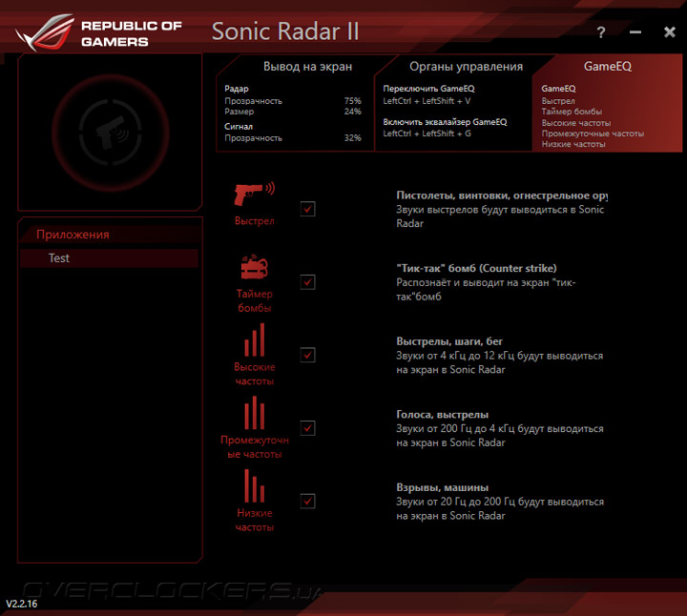The image size is (687, 616).
Task: Click the bomb timer Таймер бомбы icon
Action: coord(254,267)
